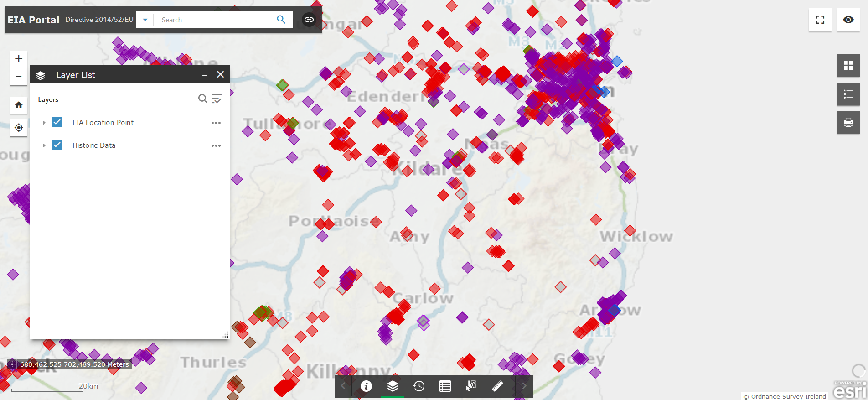Click the search magnifier button
The height and width of the screenshot is (400, 868).
click(281, 20)
